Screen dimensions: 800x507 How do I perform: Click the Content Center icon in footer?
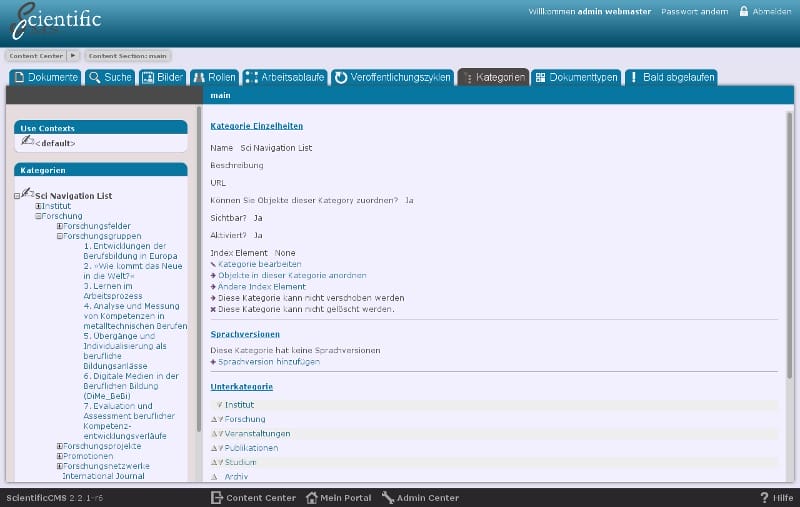[x=216, y=497]
